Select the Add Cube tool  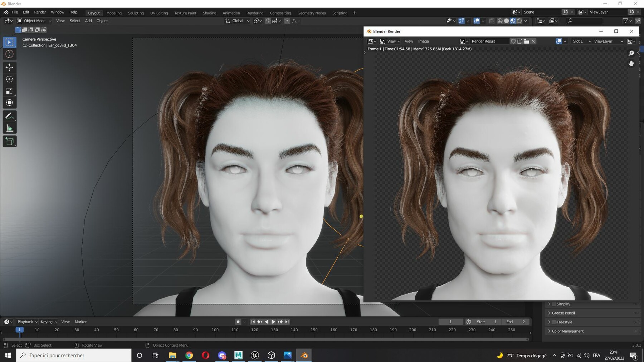coord(10,142)
